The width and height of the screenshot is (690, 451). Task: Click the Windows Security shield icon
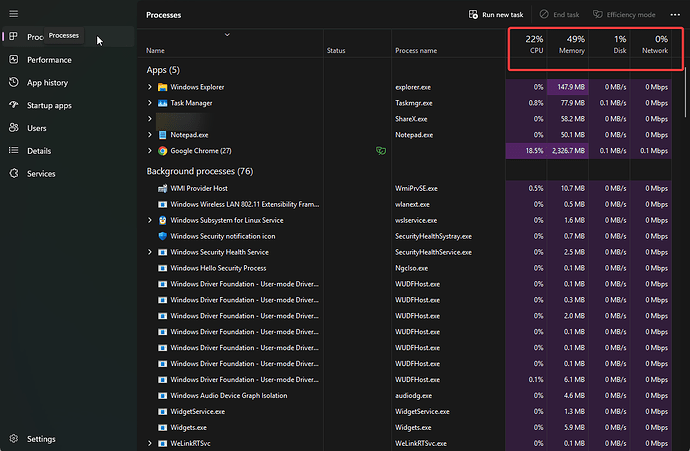pos(162,236)
